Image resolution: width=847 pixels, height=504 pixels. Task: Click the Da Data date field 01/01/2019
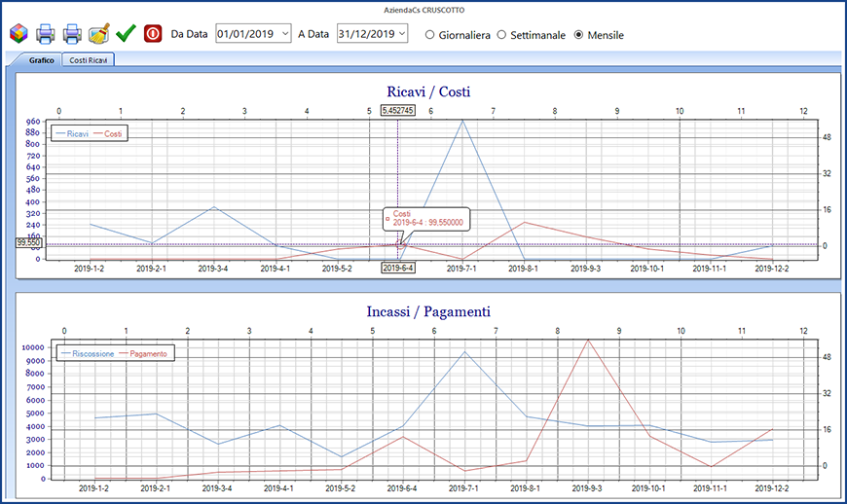tap(244, 34)
